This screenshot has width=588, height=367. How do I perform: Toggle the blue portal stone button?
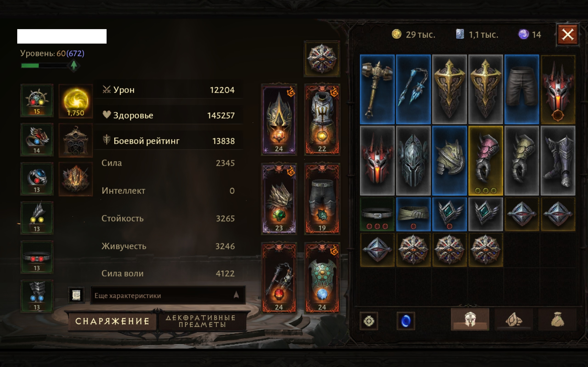pos(406,321)
